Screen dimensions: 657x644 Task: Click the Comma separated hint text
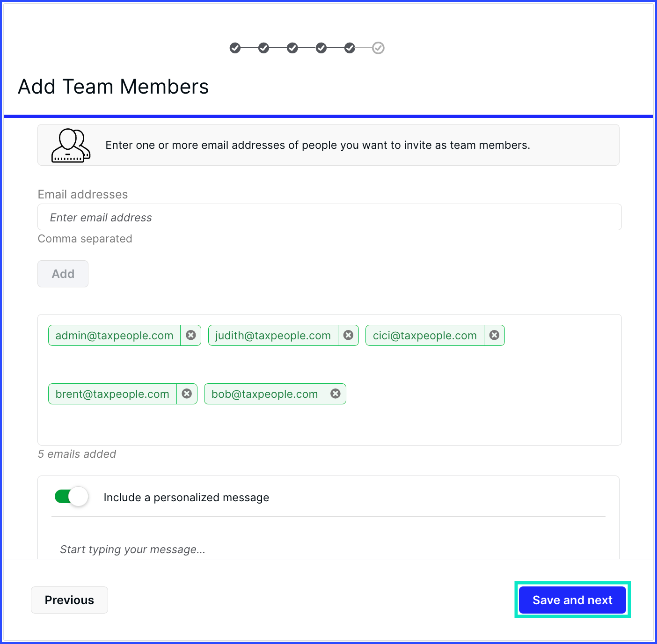(85, 239)
